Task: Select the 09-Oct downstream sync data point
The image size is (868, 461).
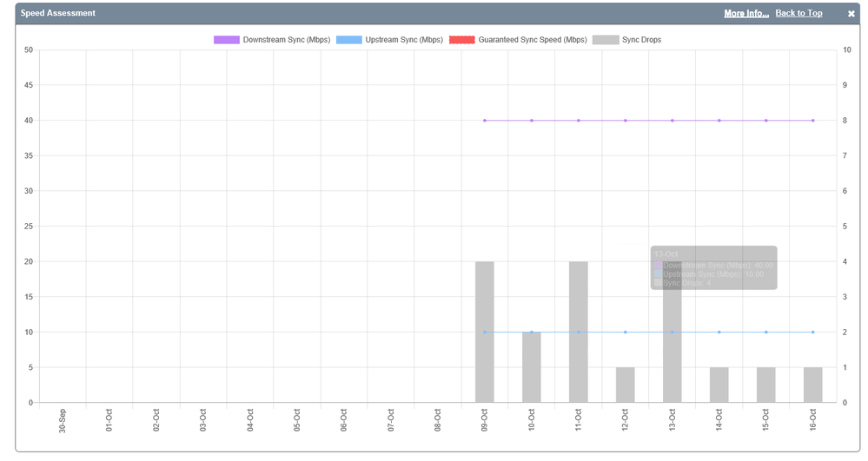Action: (485, 121)
